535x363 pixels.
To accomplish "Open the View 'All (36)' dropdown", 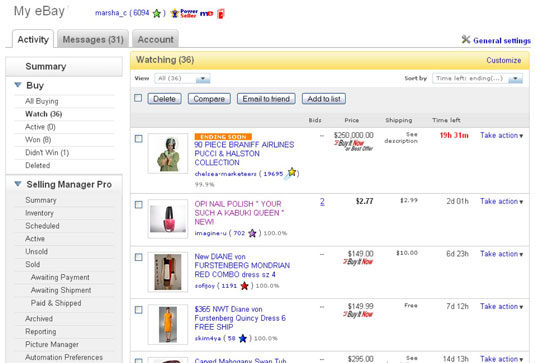I will (183, 78).
